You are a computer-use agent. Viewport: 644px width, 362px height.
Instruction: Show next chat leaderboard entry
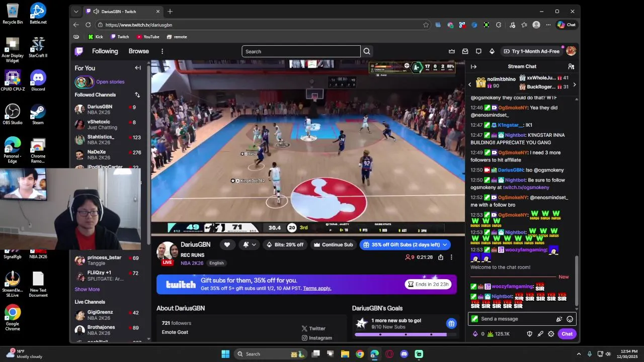pos(574,84)
